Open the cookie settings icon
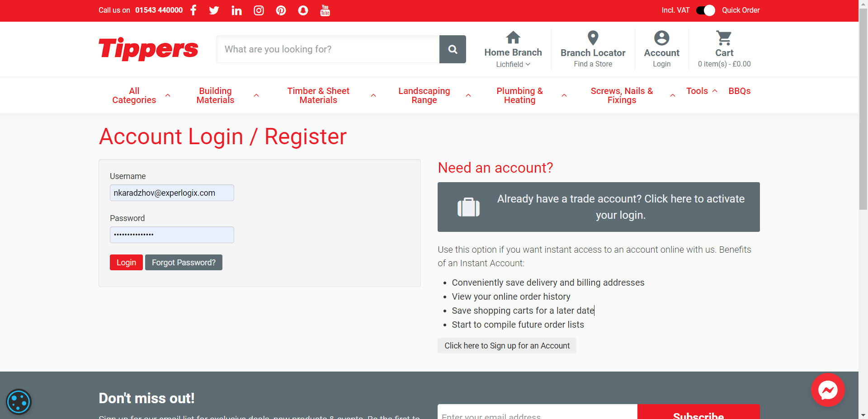This screenshot has width=868, height=419. point(19,401)
